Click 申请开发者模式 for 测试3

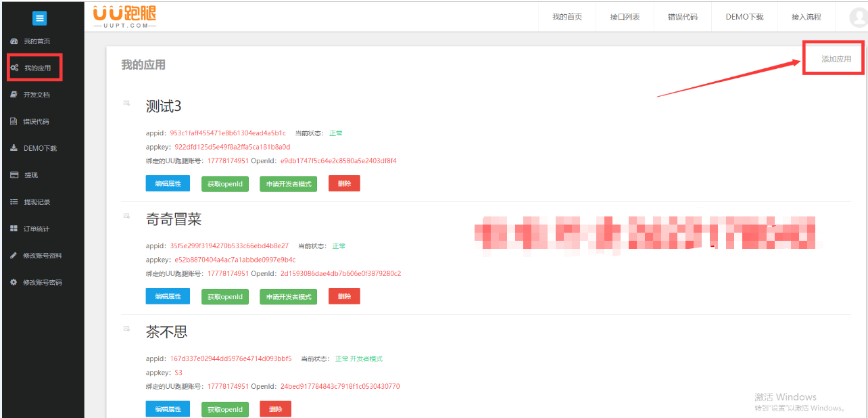[289, 183]
